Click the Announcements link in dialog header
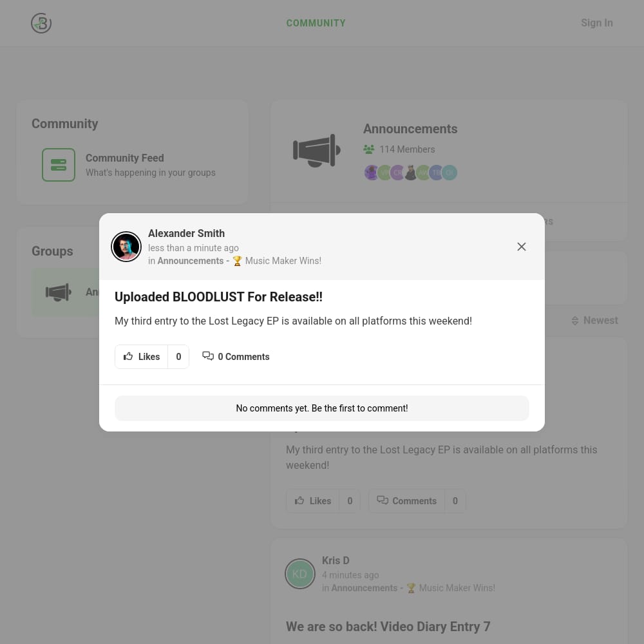Viewport: 644px width, 644px height. coord(191,261)
